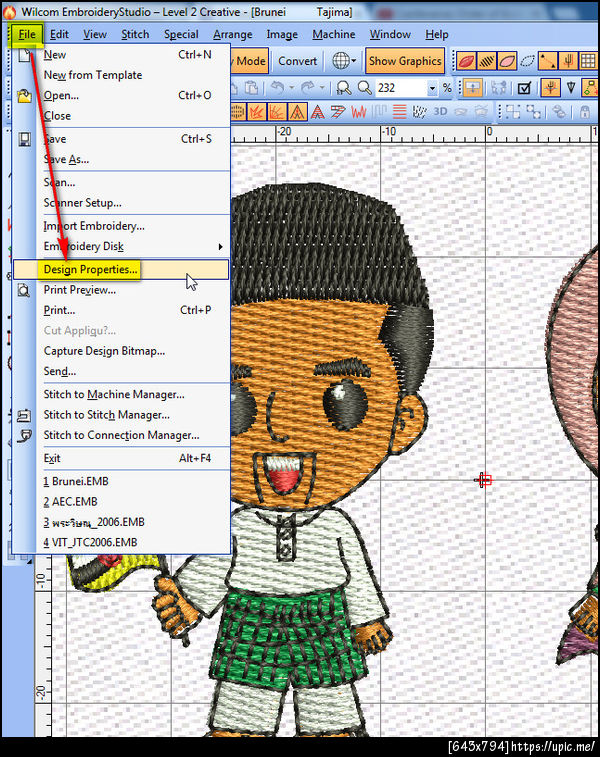
Task: Choose Save As menu entry
Action: (x=121, y=159)
